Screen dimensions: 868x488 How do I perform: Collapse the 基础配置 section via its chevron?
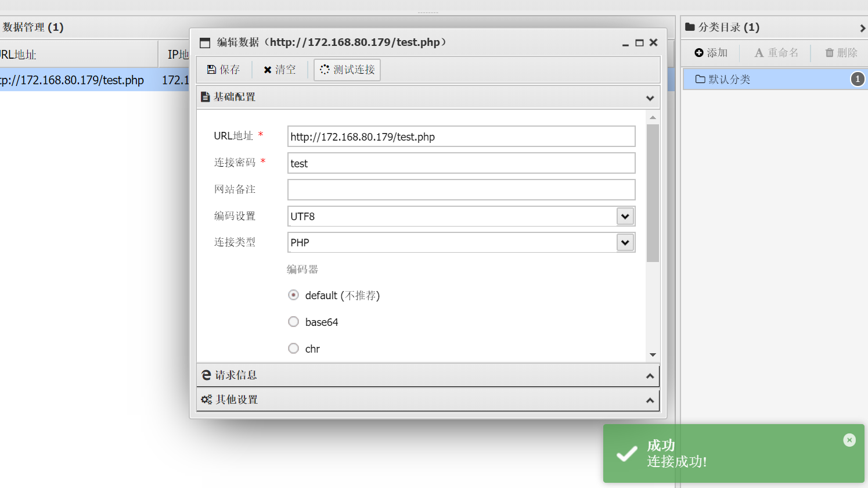pos(650,98)
